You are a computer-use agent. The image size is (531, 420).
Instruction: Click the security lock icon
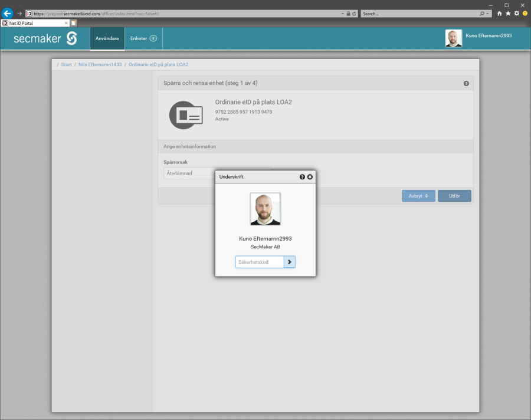point(349,14)
